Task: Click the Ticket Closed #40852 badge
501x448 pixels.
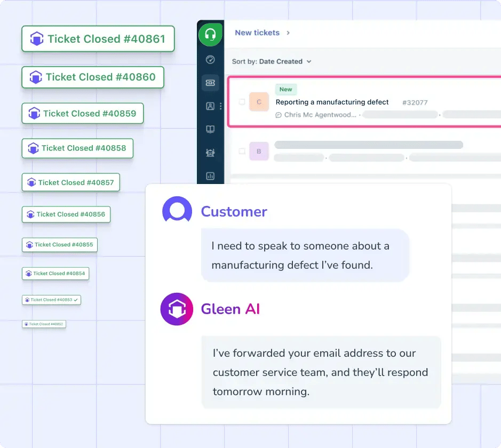Action: 44,324
